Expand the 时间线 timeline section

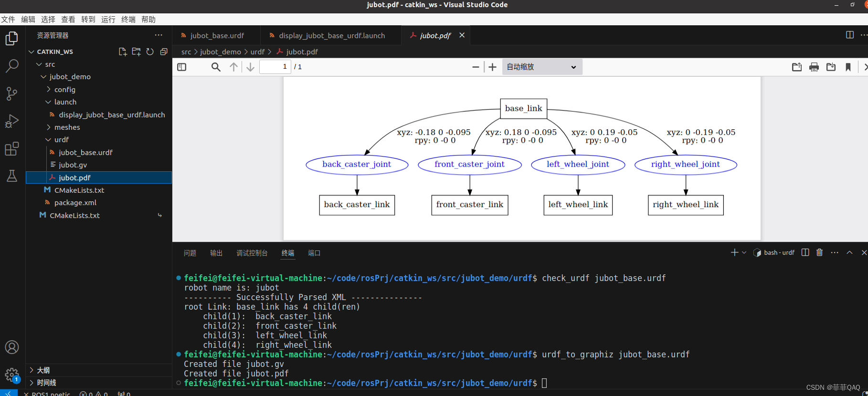[x=98, y=383]
